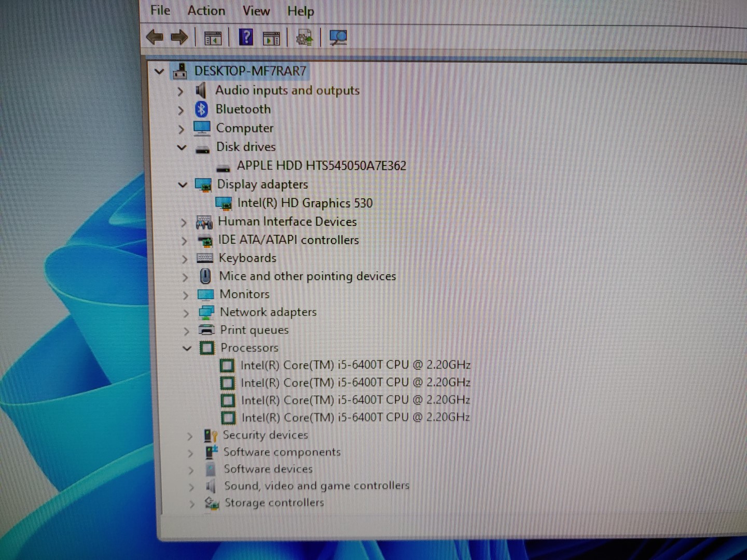The width and height of the screenshot is (747, 560).
Task: Expand the Software components category
Action: [190, 453]
